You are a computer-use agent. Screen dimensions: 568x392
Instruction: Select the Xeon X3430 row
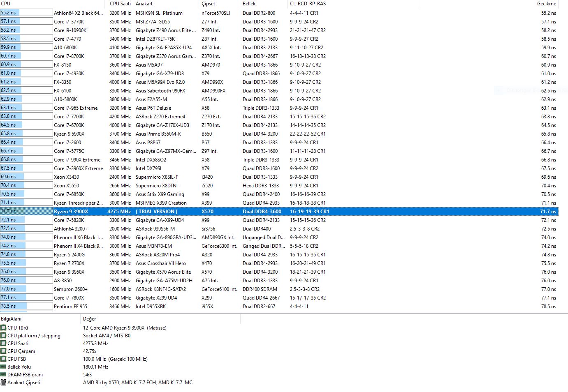click(279, 177)
